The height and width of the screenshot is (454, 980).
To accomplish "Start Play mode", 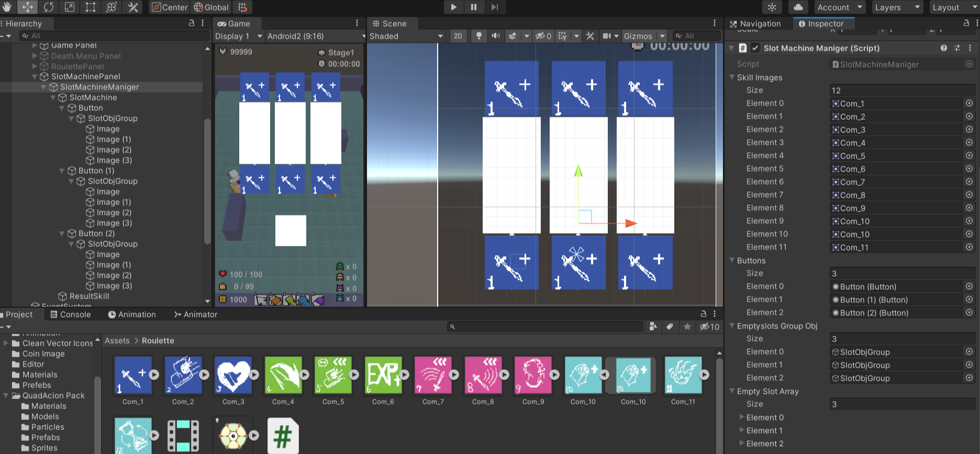I will click(453, 7).
